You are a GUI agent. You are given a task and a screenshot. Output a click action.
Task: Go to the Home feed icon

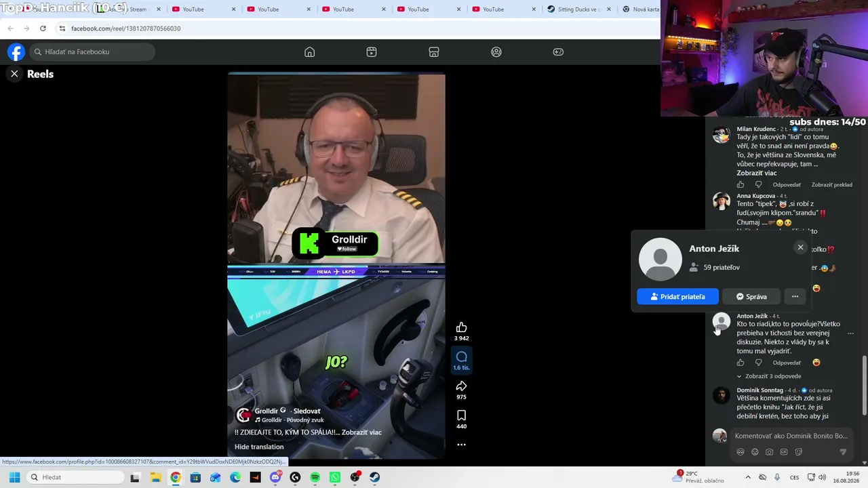pos(309,52)
